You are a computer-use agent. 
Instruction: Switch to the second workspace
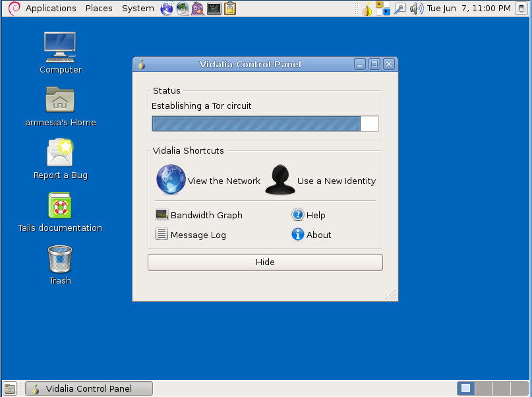[484, 388]
